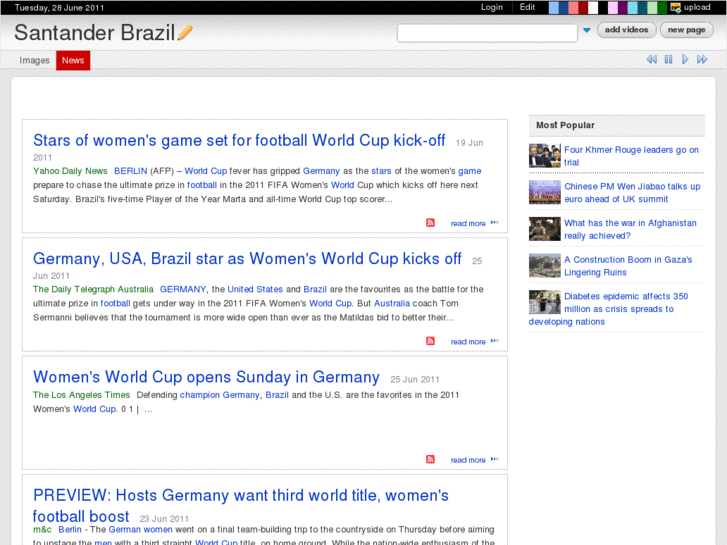727x545 pixels.
Task: Click read more under Germany, USA, Brazil article
Action: point(468,341)
